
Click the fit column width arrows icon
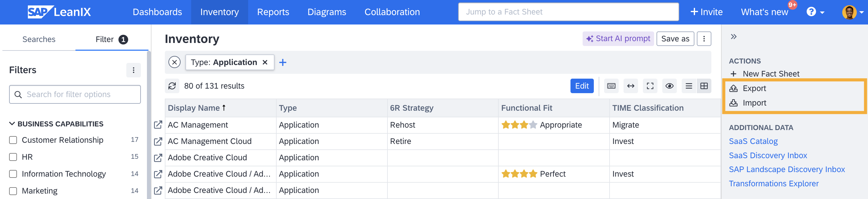630,86
